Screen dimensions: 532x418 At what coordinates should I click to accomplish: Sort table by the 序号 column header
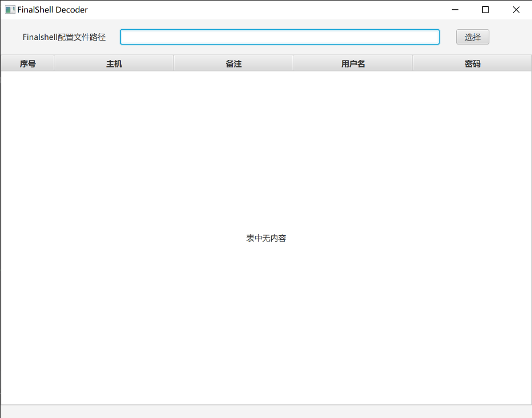pyautogui.click(x=27, y=63)
